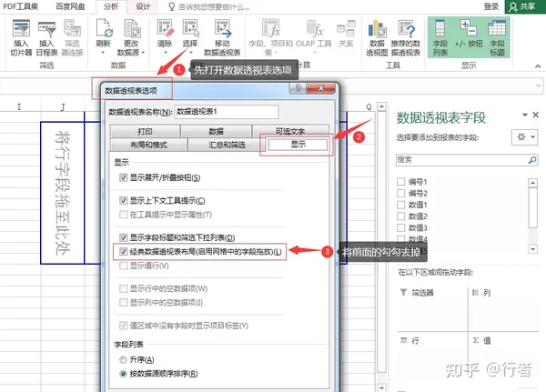Check the 数值2 field checkbox

400,216
